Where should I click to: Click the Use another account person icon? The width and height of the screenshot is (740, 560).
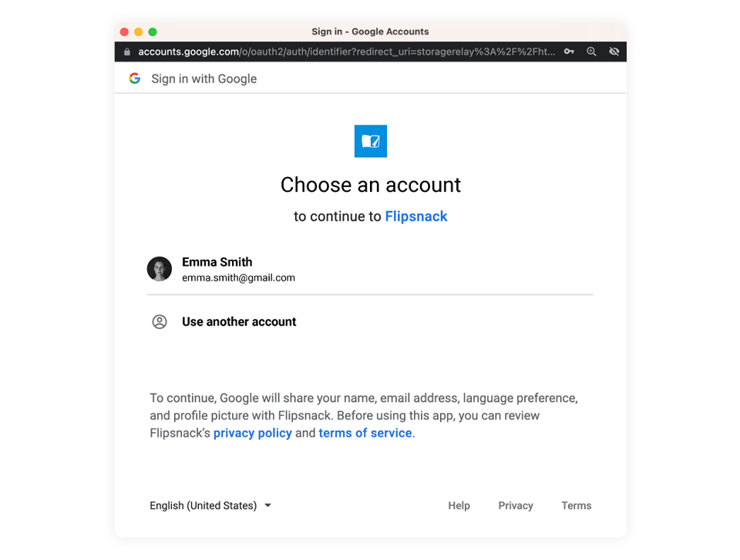(160, 322)
